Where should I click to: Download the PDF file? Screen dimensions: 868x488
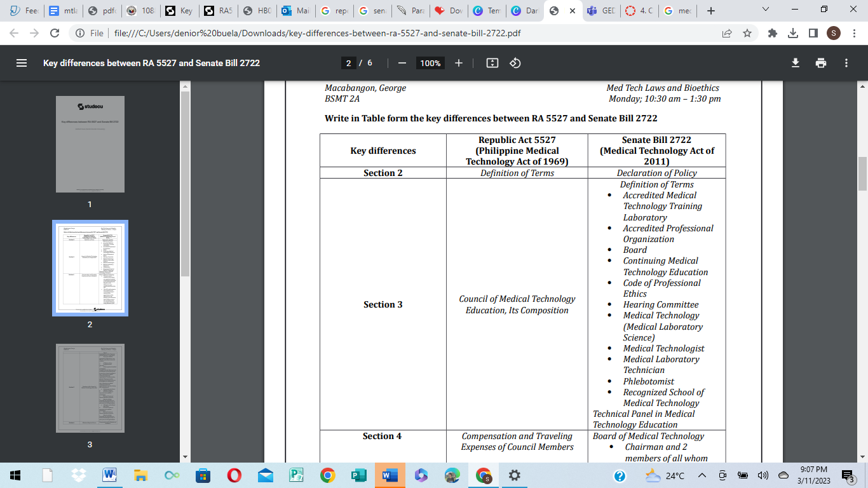(x=795, y=63)
